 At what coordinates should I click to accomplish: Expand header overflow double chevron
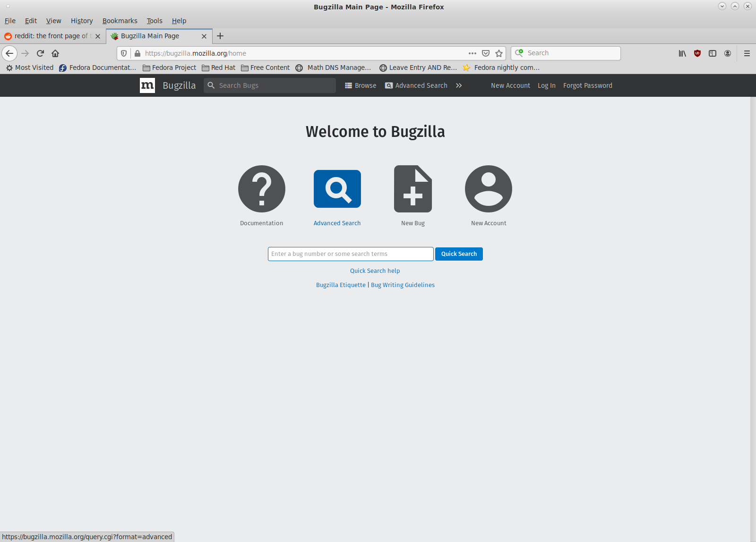point(459,85)
